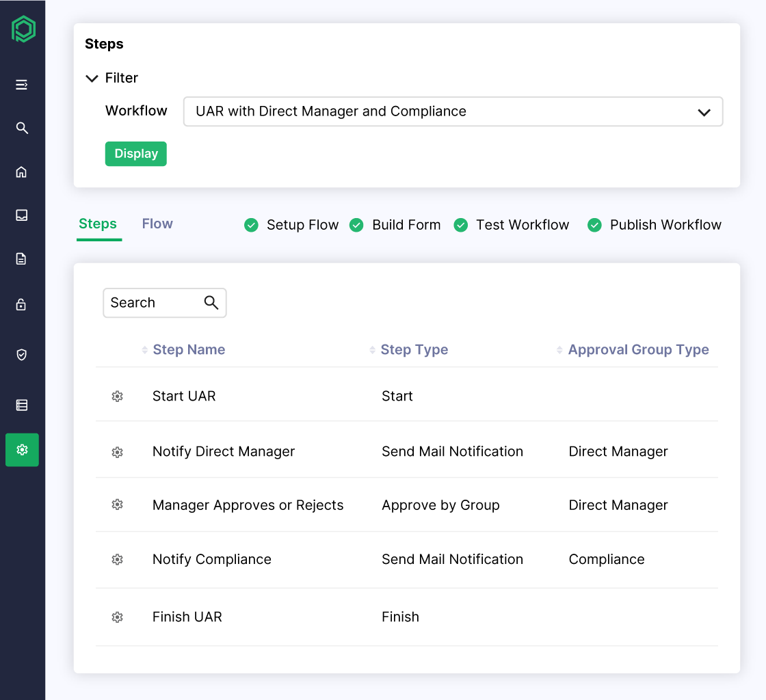Collapse the Filter section chevron
The height and width of the screenshot is (700, 766).
92,78
